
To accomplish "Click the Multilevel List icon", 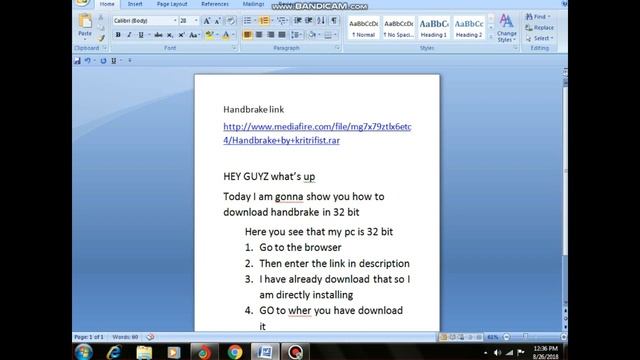I will (281, 20).
